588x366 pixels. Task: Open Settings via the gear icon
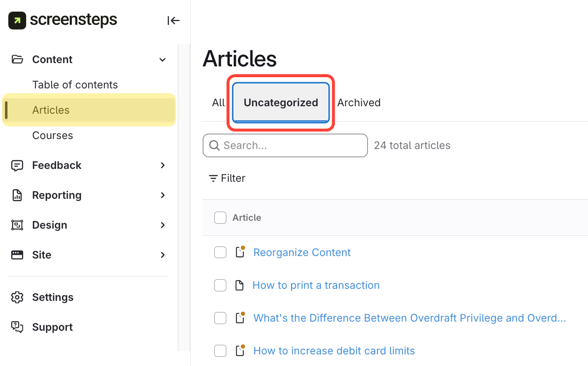(17, 297)
